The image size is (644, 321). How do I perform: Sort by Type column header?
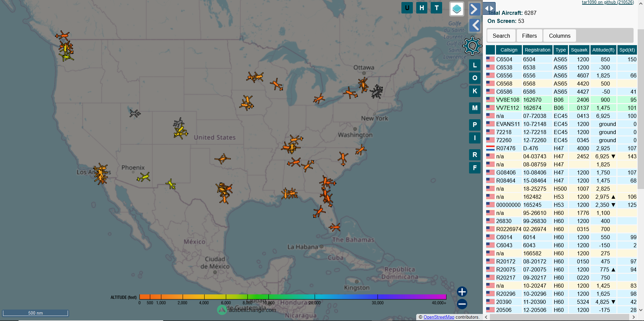click(x=561, y=50)
